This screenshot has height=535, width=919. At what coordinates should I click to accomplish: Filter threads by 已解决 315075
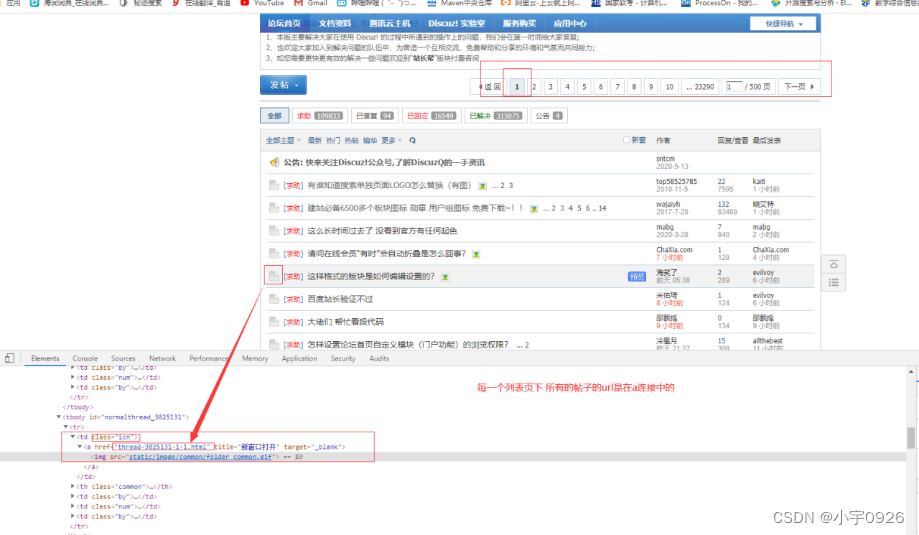(x=495, y=116)
